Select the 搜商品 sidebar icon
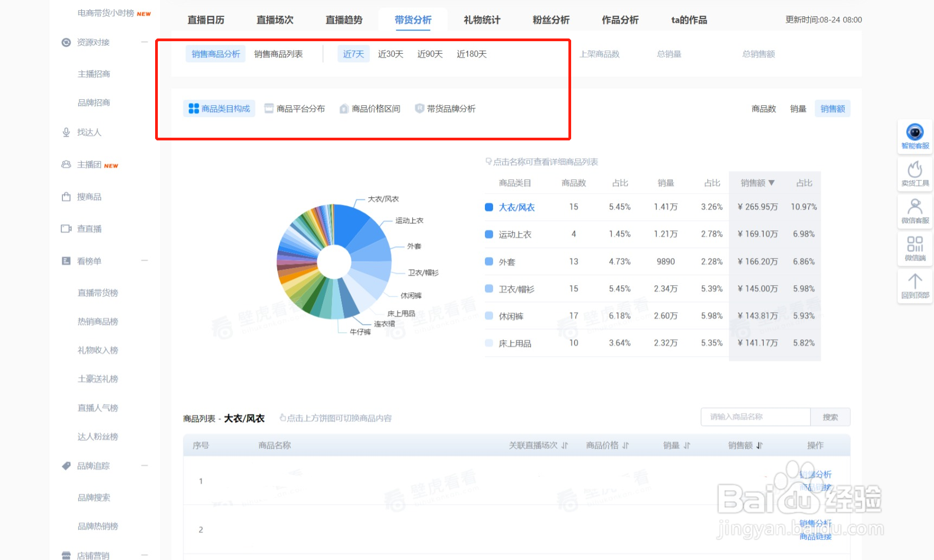Viewport: 934px width, 560px height. (66, 196)
